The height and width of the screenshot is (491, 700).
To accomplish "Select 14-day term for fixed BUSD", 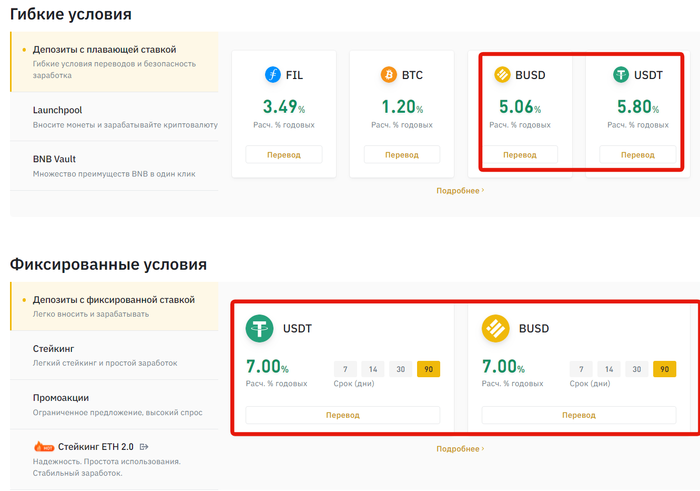I will coord(609,369).
